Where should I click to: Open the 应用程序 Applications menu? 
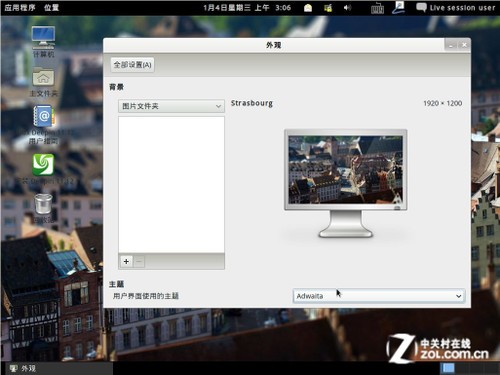click(x=20, y=7)
